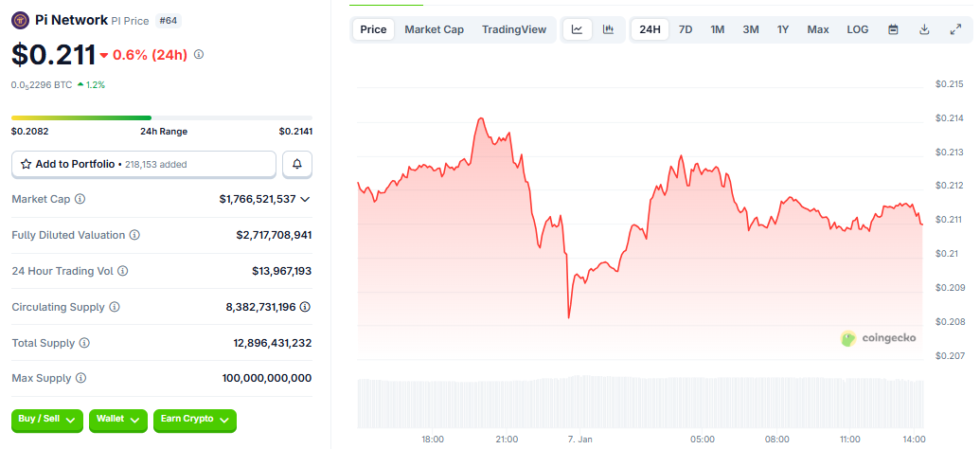980x449 pixels.
Task: Open the Buy / Sell dropdown
Action: pyautogui.click(x=47, y=421)
